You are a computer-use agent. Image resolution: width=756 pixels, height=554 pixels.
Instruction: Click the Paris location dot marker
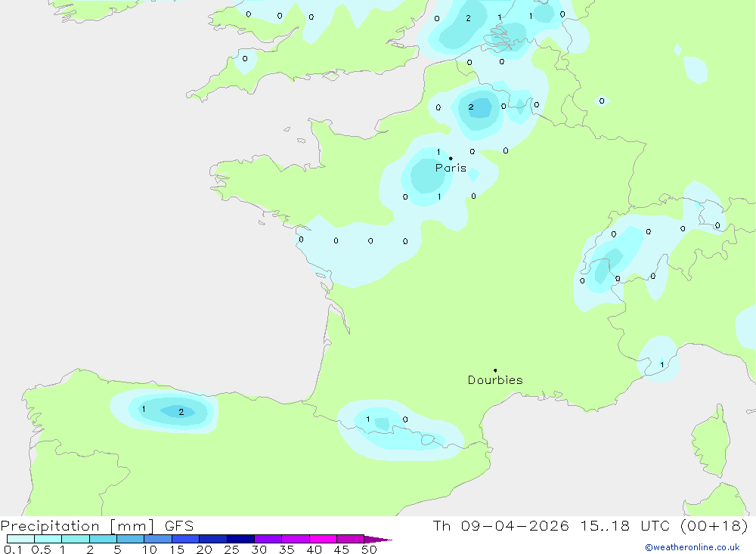[x=451, y=158]
